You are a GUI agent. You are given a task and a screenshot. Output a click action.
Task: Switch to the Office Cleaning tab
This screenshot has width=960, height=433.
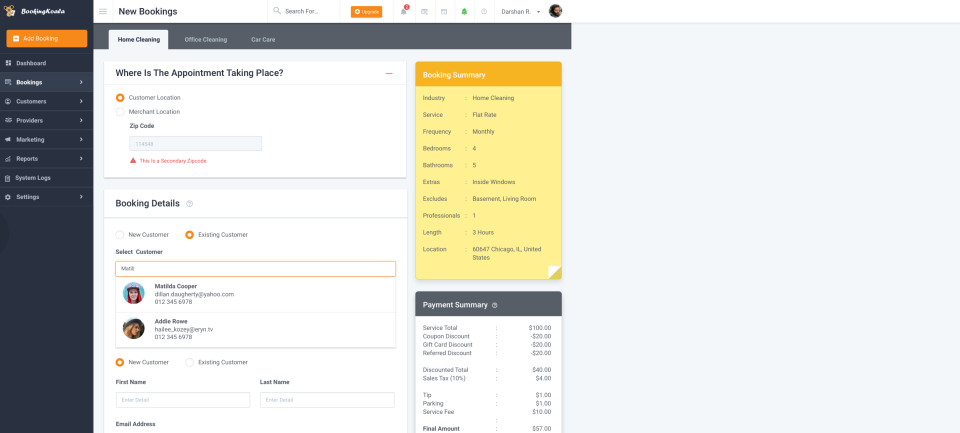[205, 39]
